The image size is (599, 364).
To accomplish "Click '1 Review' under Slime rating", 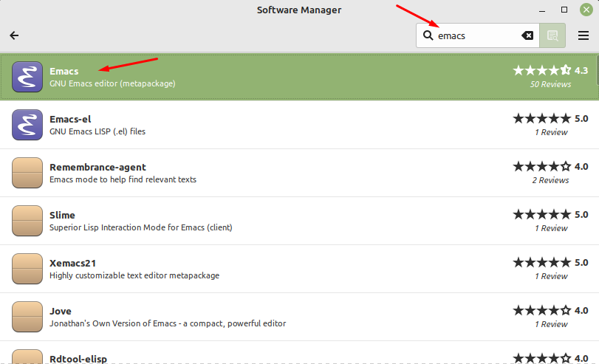I will (551, 228).
